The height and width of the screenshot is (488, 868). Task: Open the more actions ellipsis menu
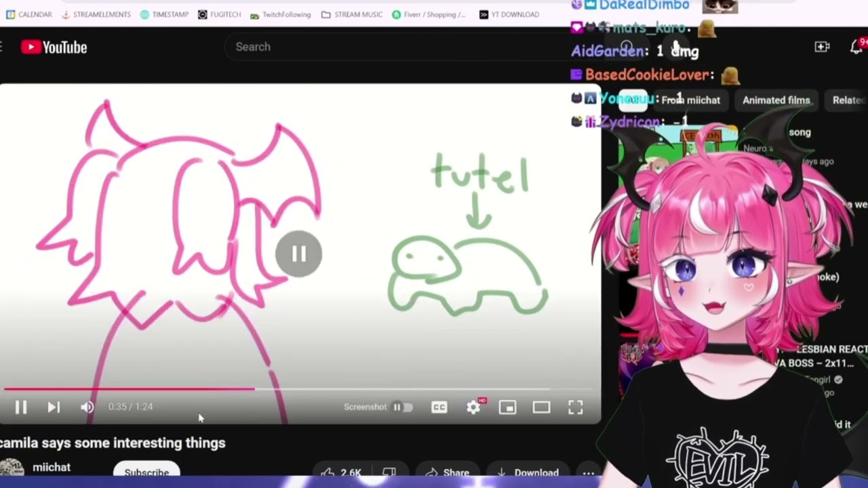[x=588, y=472]
